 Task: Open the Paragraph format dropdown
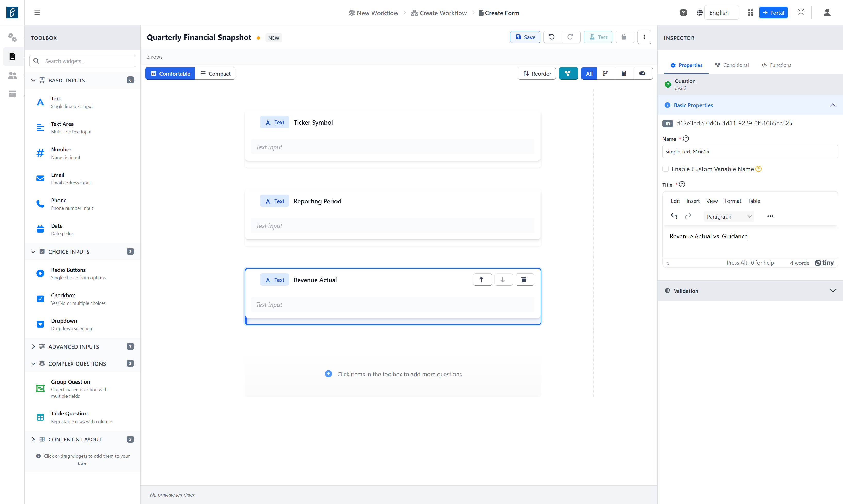click(729, 216)
